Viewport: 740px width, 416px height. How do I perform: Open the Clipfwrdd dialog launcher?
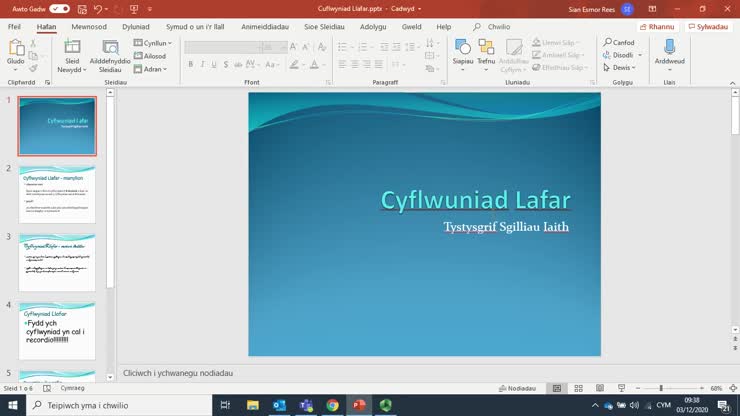click(x=47, y=83)
